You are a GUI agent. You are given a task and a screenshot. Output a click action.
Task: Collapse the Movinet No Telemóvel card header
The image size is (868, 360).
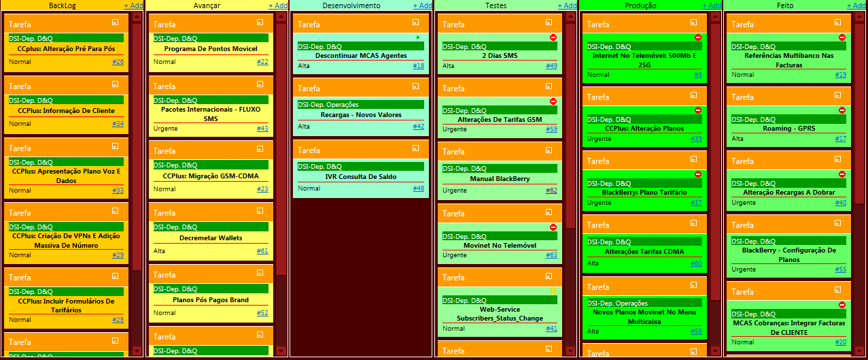tap(549, 212)
